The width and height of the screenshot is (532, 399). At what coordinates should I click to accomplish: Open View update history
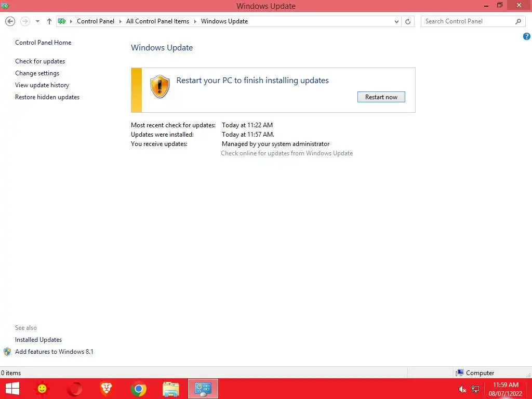(42, 85)
